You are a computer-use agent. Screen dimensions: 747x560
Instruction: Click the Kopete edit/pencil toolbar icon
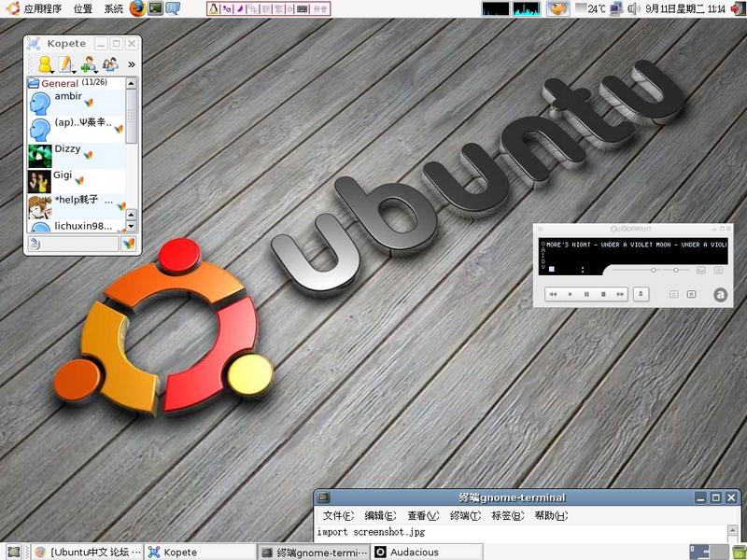click(x=65, y=64)
